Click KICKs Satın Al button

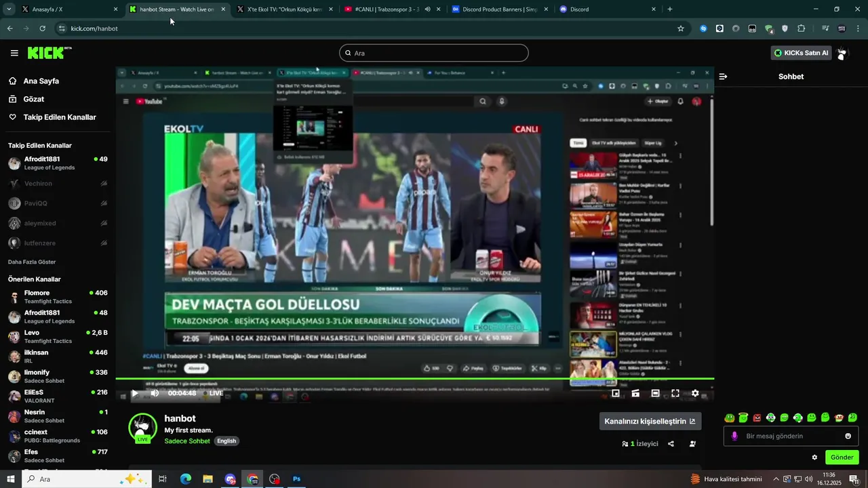(802, 53)
